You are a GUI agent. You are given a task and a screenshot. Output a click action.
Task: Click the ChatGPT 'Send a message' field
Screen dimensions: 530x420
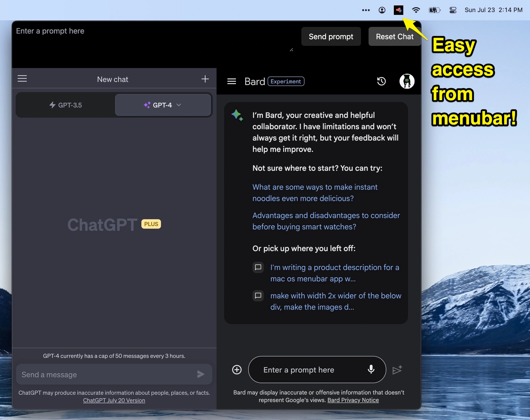106,375
